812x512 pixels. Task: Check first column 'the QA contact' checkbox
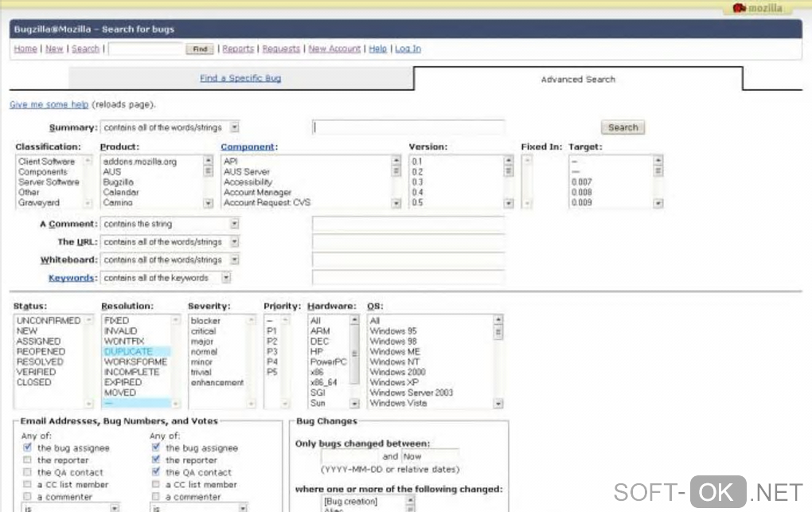27,472
